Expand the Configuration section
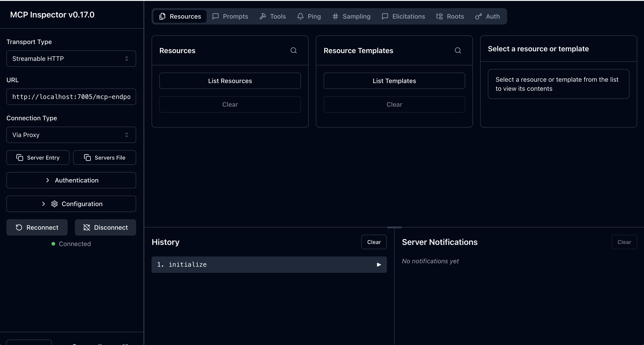Screen dimensions: 644x345 [x=71, y=204]
